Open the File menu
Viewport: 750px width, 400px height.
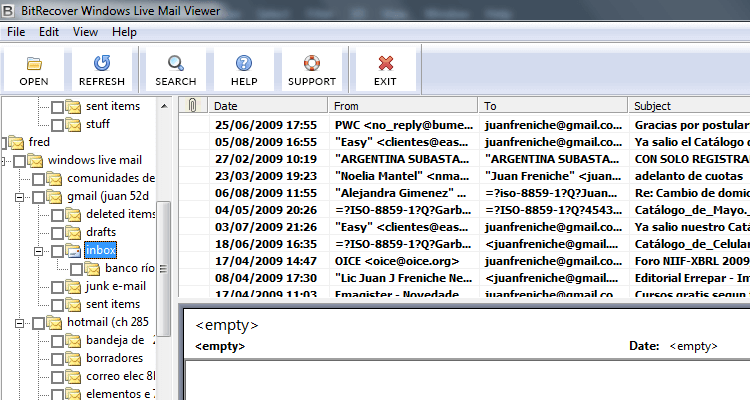click(16, 32)
